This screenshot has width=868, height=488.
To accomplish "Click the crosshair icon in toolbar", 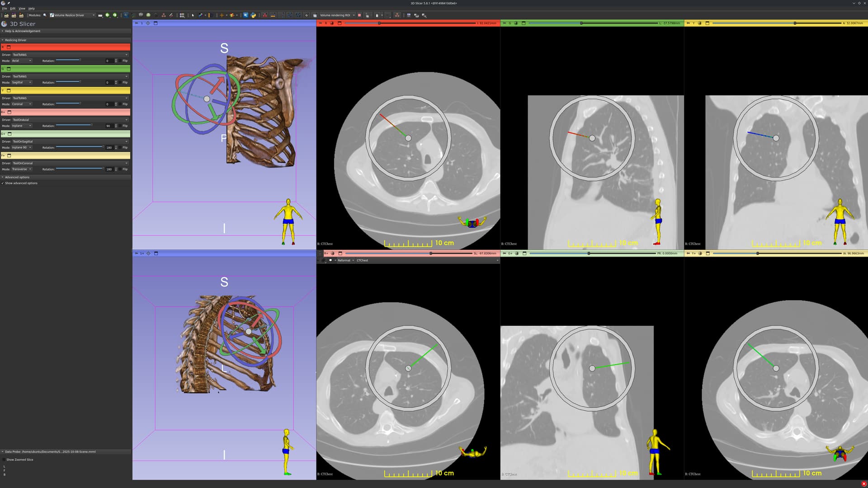I will coord(222,15).
